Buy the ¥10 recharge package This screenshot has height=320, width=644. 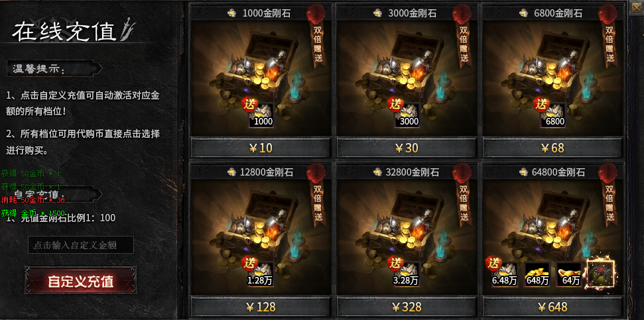(261, 148)
